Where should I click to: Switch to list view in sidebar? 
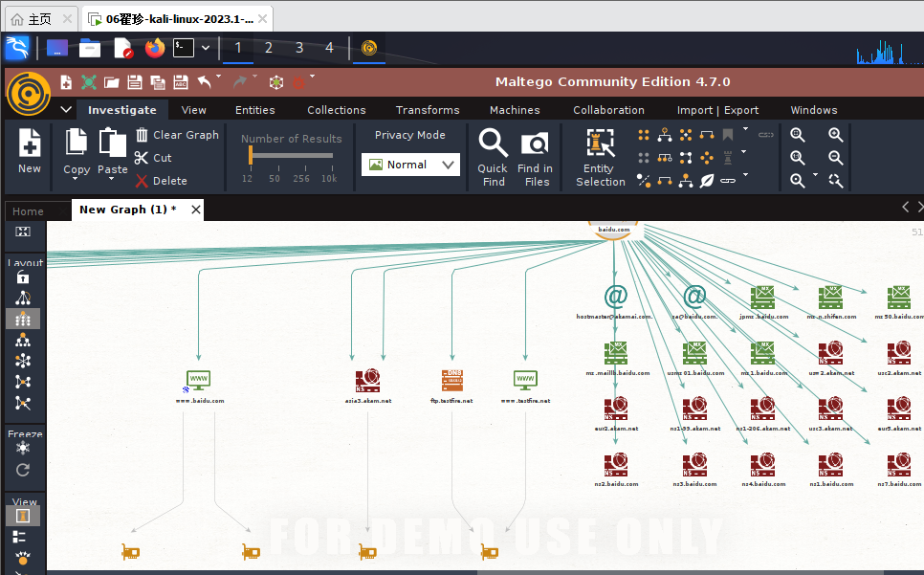click(x=19, y=537)
